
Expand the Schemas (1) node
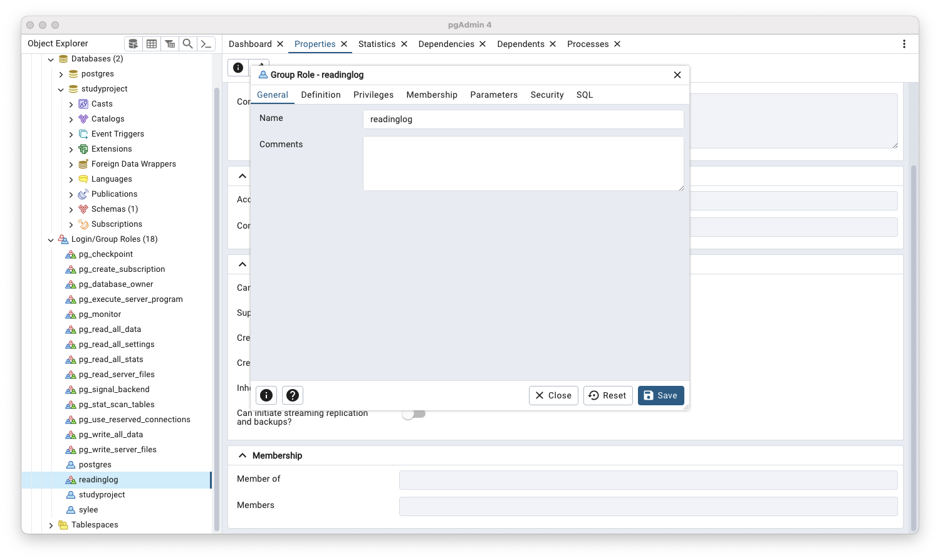pos(71,210)
